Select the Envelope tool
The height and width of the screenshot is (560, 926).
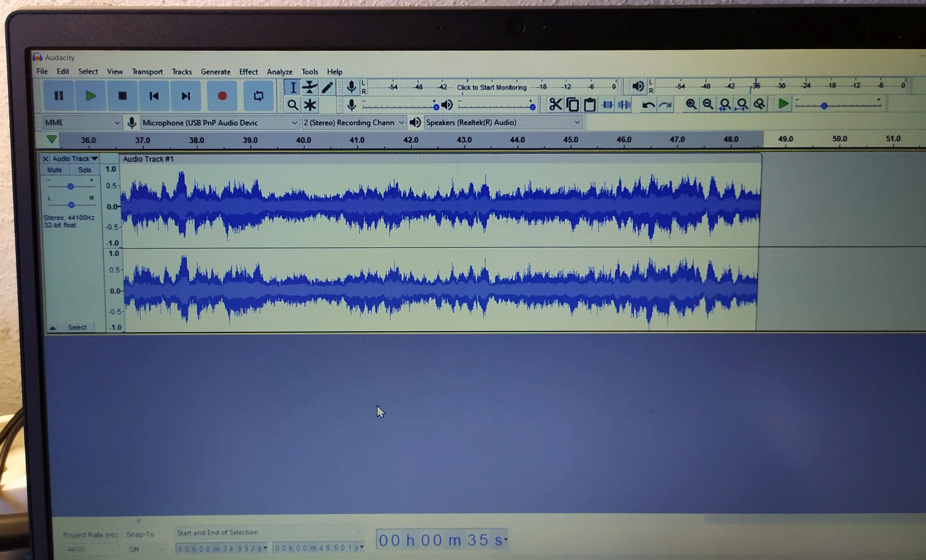(x=310, y=87)
